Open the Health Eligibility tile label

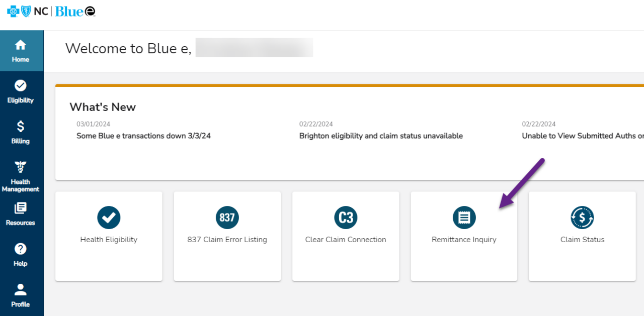pos(109,240)
